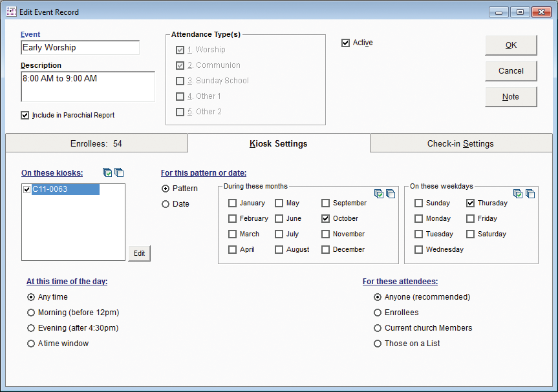Select Current church Members attendees option
558x392 pixels.
378,328
